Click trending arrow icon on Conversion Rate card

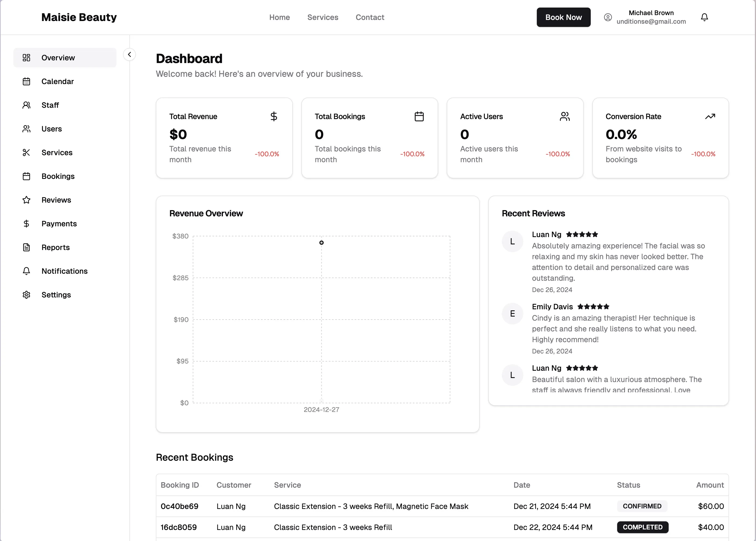pos(710,116)
